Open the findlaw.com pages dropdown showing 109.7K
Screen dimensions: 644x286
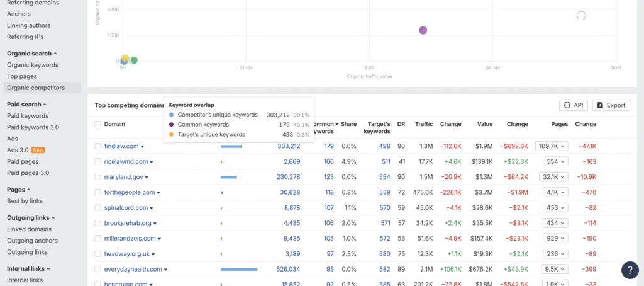pos(552,146)
